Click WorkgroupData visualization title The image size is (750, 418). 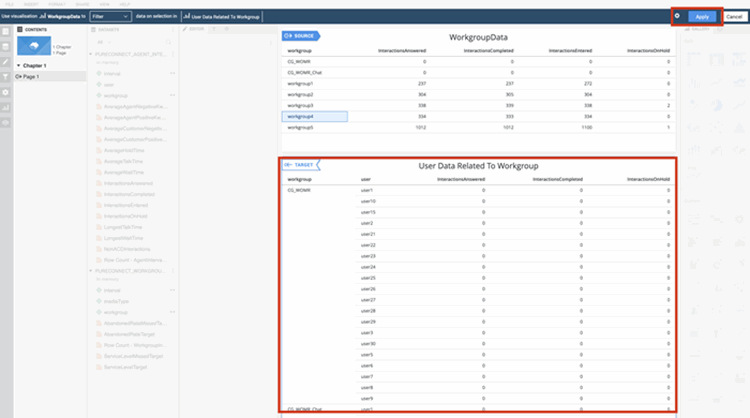(x=478, y=37)
